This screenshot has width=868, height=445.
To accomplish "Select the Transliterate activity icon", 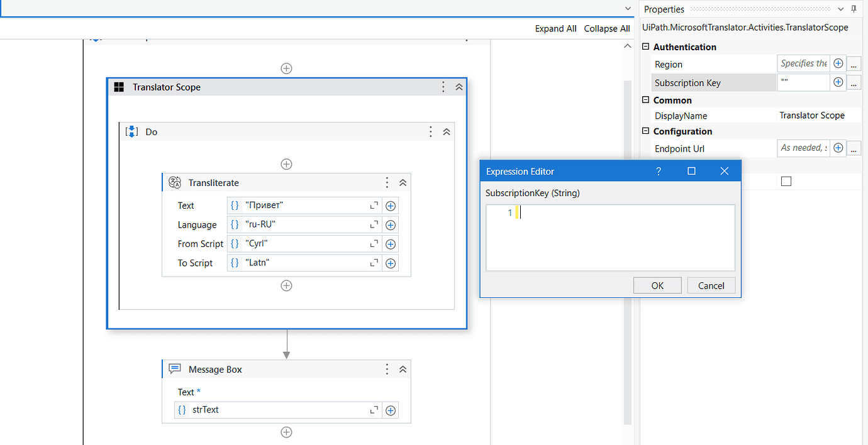I will 174,182.
